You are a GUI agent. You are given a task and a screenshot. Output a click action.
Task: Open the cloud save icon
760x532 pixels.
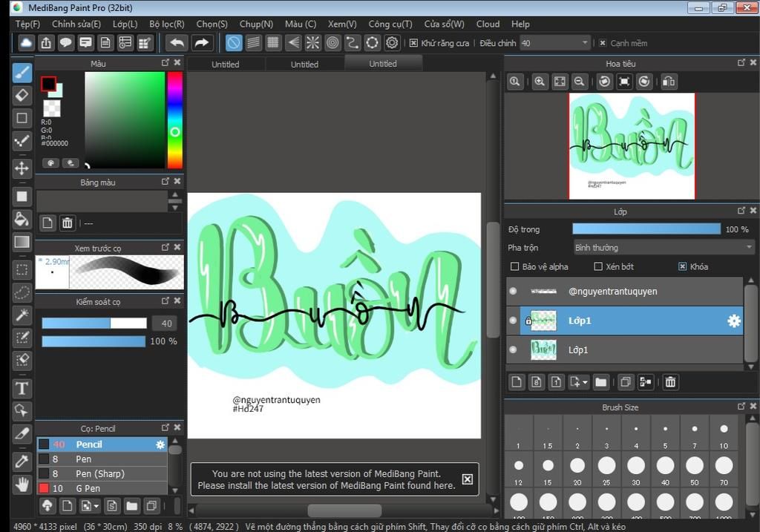pyautogui.click(x=26, y=43)
